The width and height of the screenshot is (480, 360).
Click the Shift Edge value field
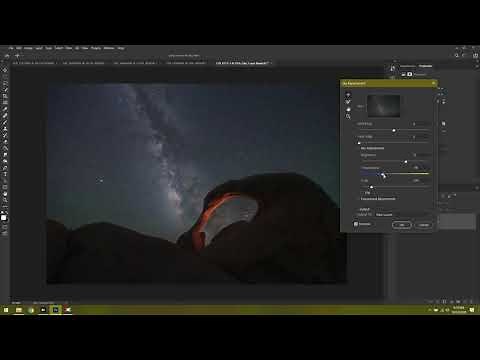click(420, 124)
